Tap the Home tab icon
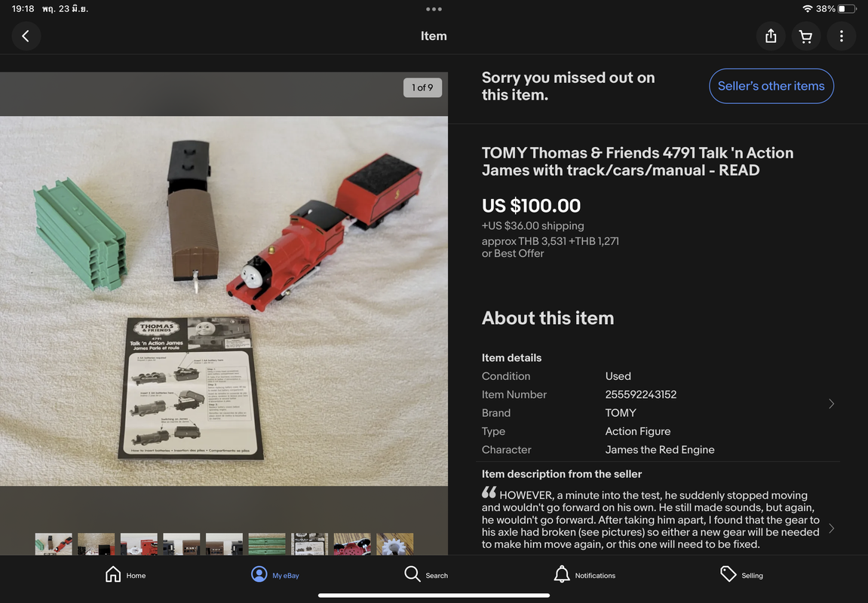The height and width of the screenshot is (603, 868). click(x=113, y=574)
